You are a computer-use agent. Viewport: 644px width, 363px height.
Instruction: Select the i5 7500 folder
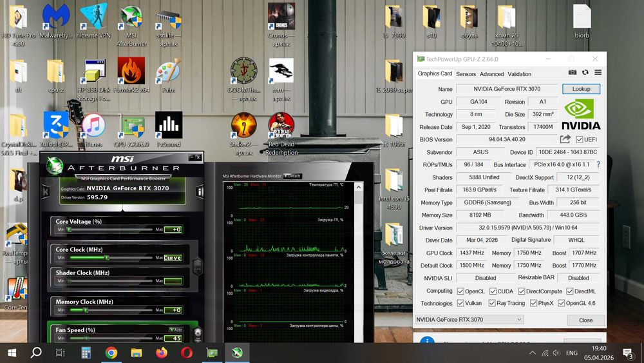(394, 21)
